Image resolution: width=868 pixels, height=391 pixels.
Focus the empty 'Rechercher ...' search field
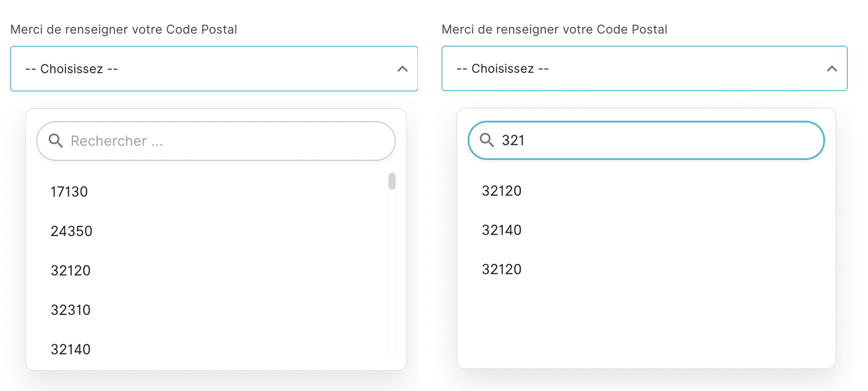coord(216,141)
